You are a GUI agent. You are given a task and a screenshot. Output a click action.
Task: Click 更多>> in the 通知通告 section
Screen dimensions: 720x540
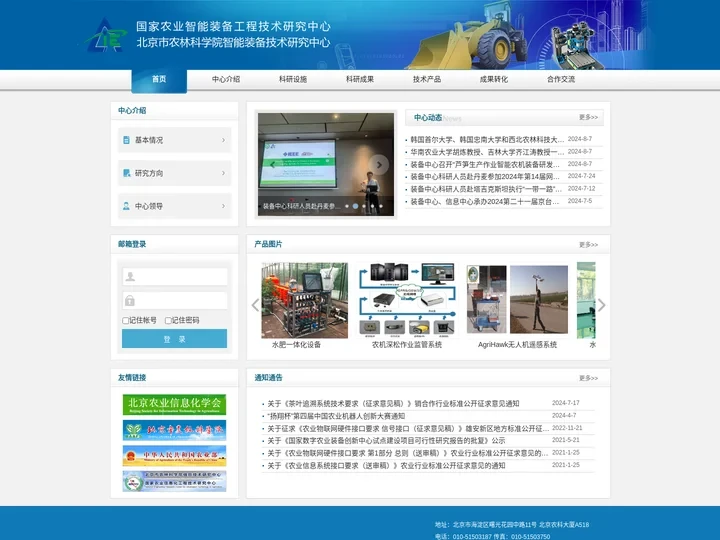tap(588, 378)
